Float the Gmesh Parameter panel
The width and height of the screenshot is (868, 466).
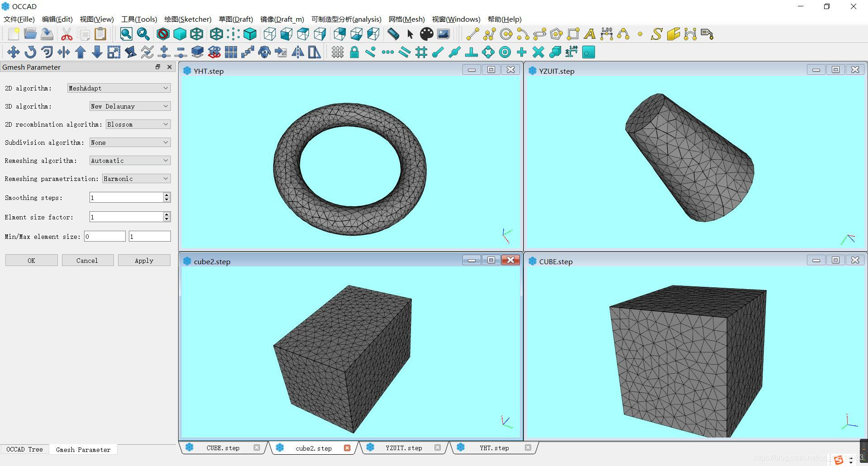[x=158, y=67]
